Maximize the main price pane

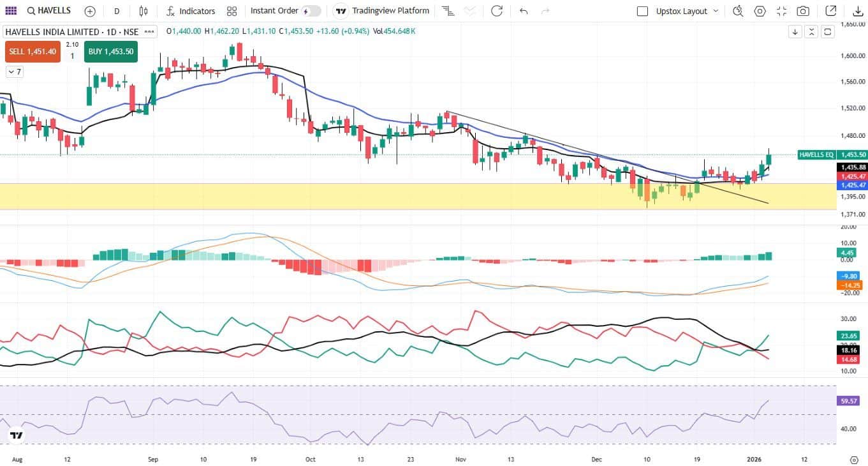click(x=828, y=32)
